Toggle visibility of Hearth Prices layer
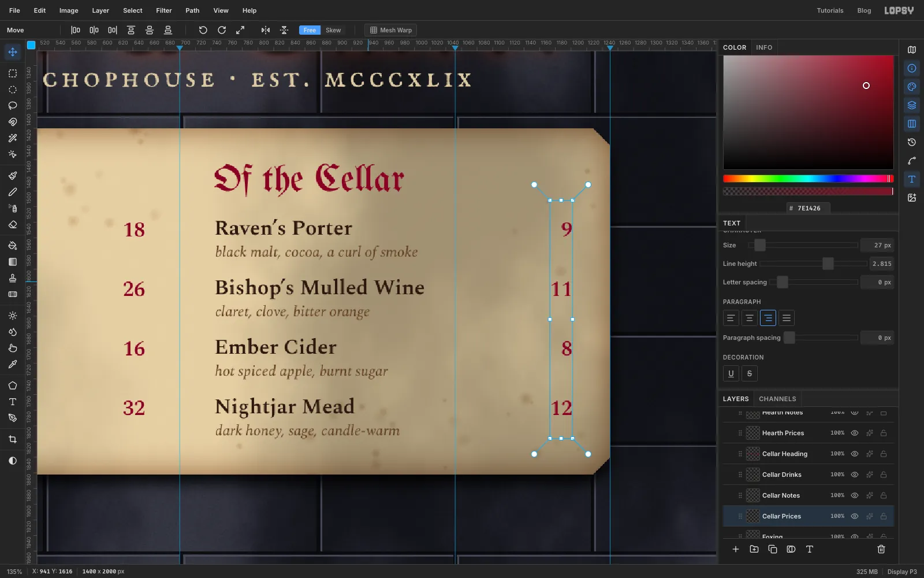The image size is (924, 578). pos(855,433)
